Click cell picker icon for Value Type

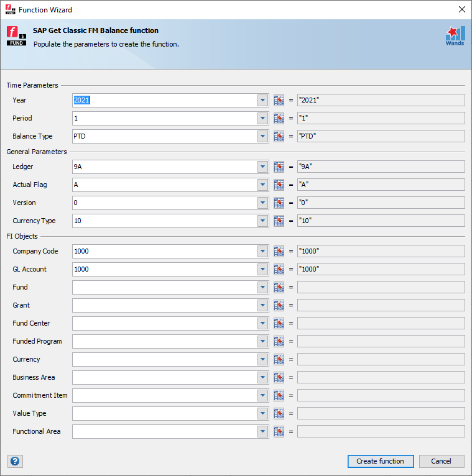tap(279, 413)
